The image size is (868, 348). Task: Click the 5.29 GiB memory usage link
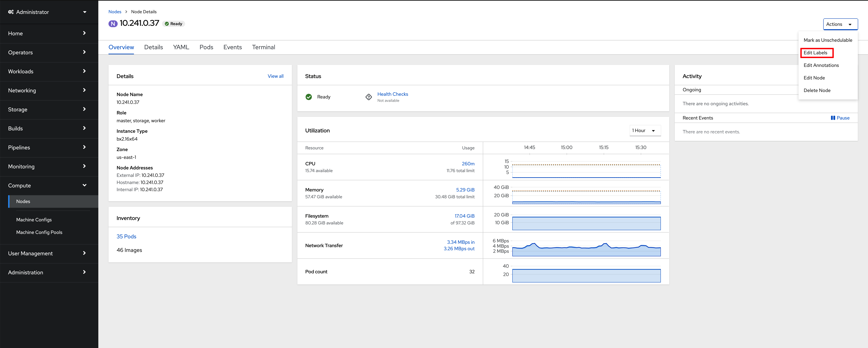[x=465, y=190]
